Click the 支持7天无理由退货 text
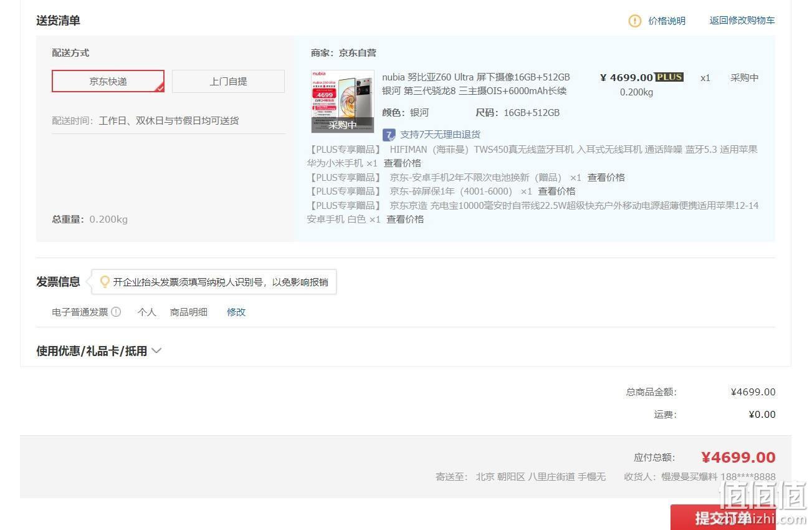This screenshot has width=812, height=530. (440, 135)
